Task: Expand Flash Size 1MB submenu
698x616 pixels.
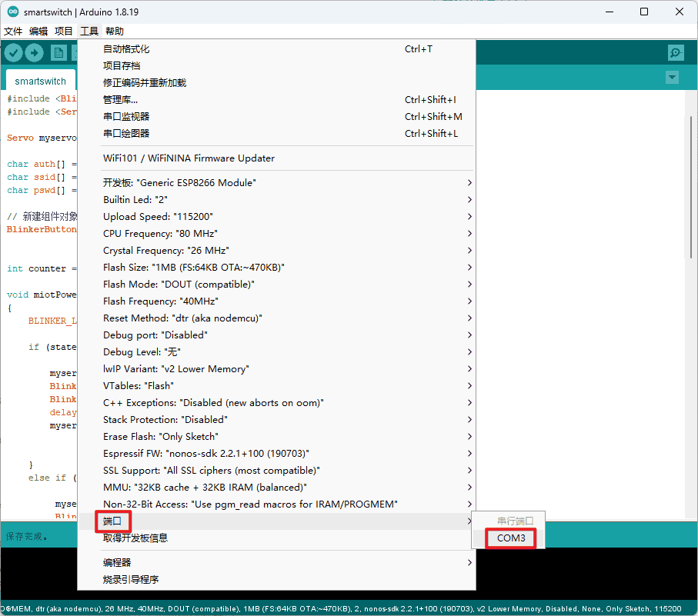Action: point(276,268)
